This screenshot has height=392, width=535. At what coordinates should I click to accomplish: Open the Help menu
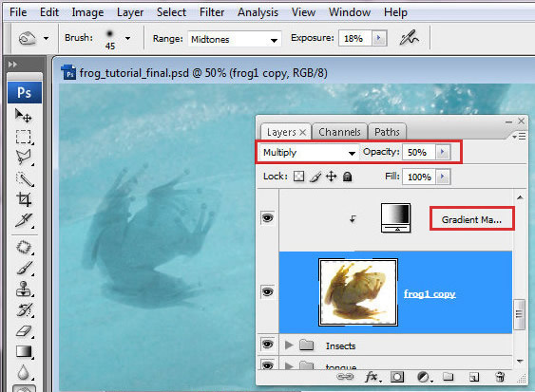(x=395, y=12)
